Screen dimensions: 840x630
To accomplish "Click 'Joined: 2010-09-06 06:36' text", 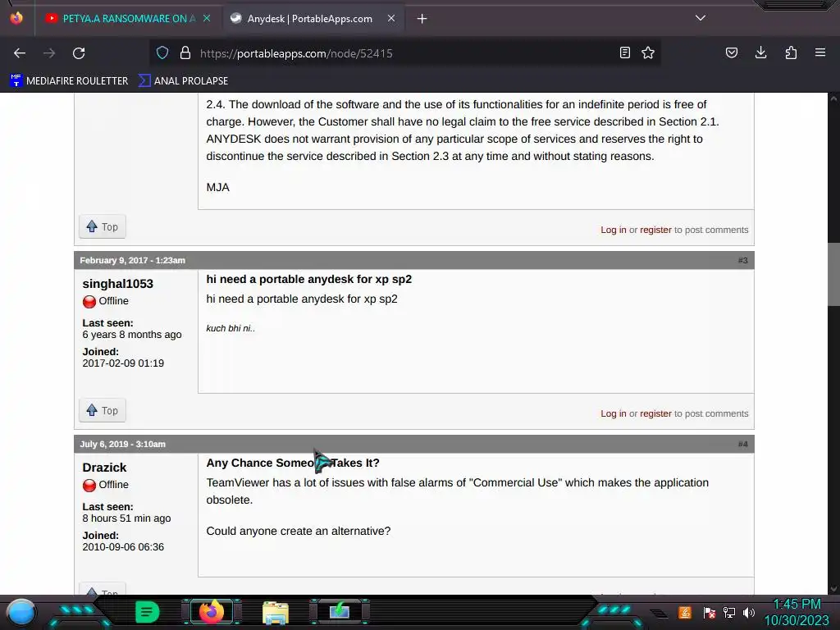I will tap(123, 541).
